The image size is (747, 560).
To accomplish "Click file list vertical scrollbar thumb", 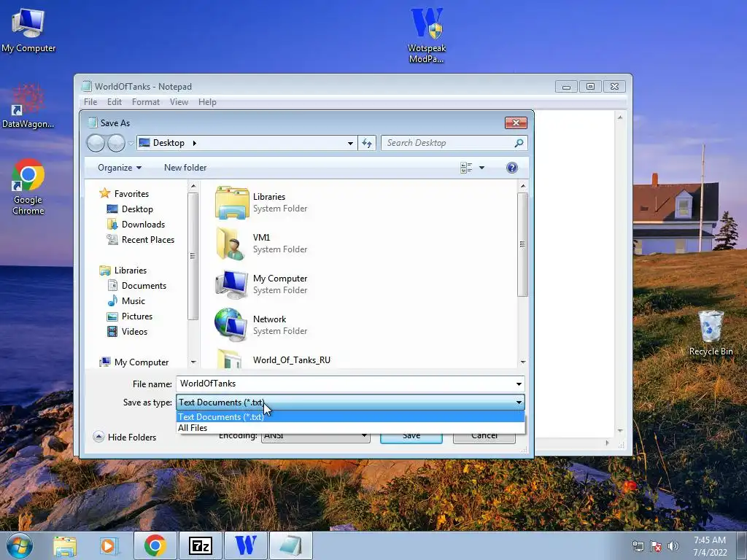I will (522, 244).
